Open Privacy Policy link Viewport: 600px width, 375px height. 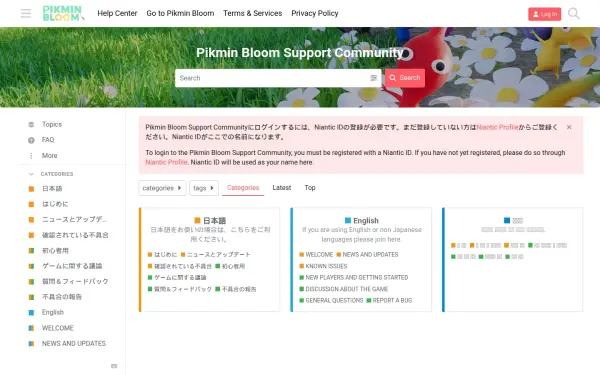[315, 13]
